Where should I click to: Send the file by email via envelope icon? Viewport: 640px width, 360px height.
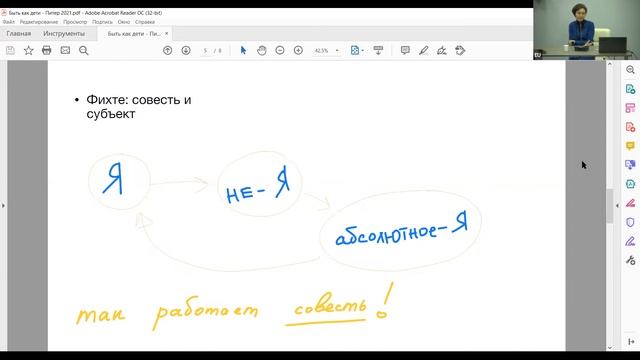(65, 50)
